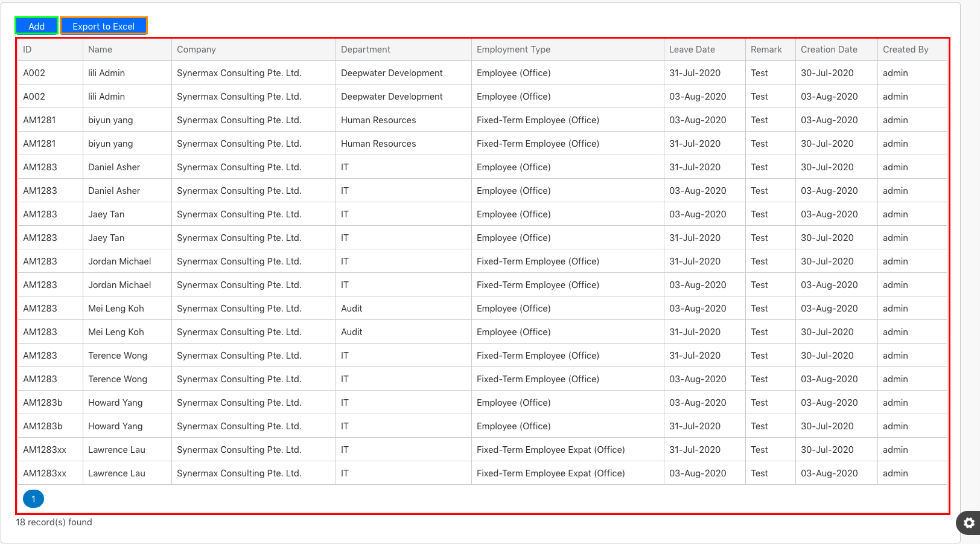The image size is (980, 544).
Task: Sort by the Remark column header
Action: click(x=771, y=50)
